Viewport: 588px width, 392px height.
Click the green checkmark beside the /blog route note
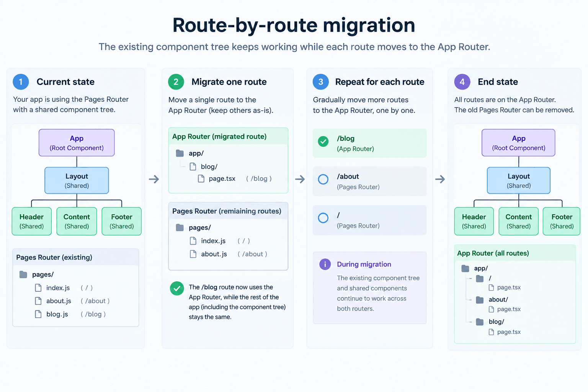click(177, 289)
